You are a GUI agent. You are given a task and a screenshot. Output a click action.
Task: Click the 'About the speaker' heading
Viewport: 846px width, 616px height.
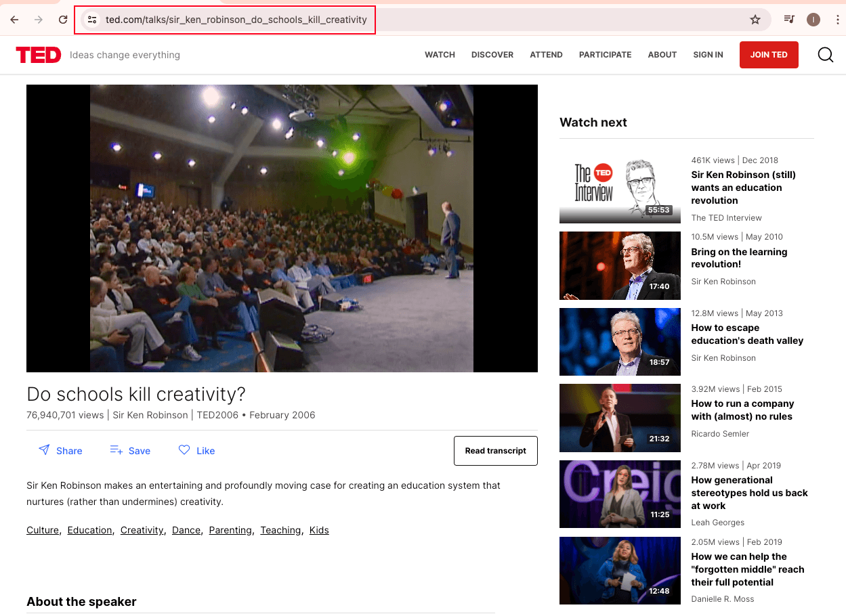pos(81,602)
